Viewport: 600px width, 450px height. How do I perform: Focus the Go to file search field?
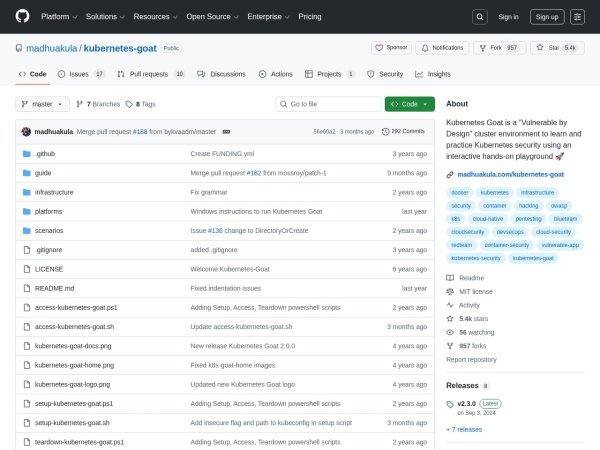(328, 104)
